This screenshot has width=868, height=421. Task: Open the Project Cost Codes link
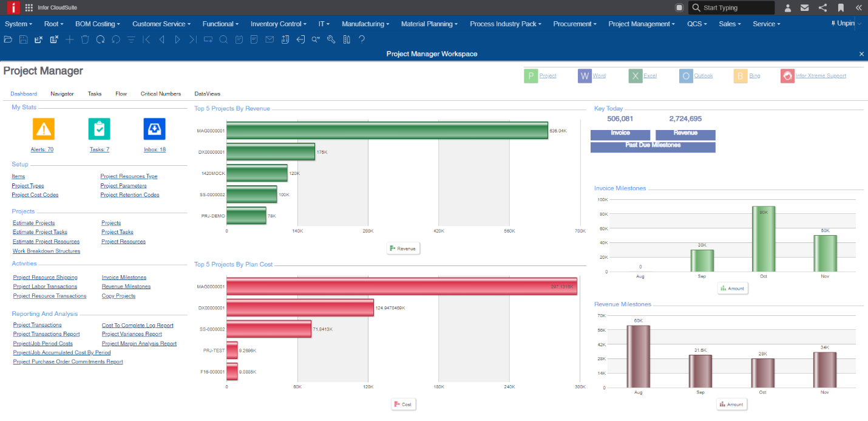point(35,195)
